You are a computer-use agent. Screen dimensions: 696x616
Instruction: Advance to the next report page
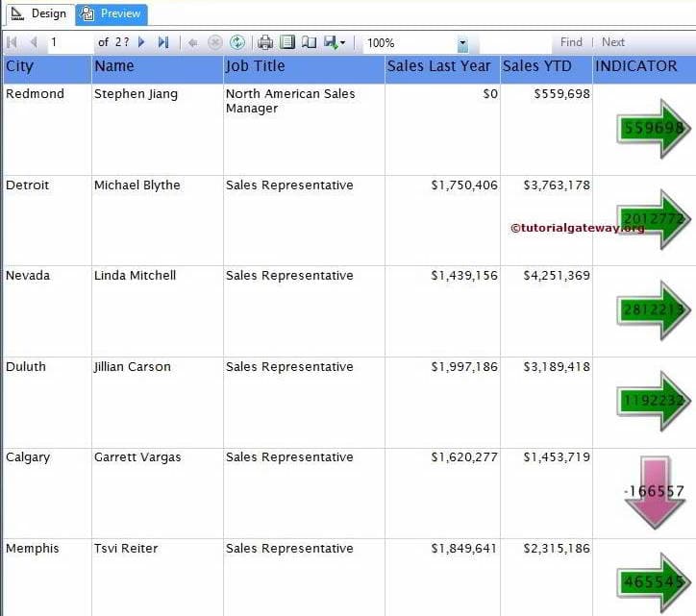pos(141,42)
